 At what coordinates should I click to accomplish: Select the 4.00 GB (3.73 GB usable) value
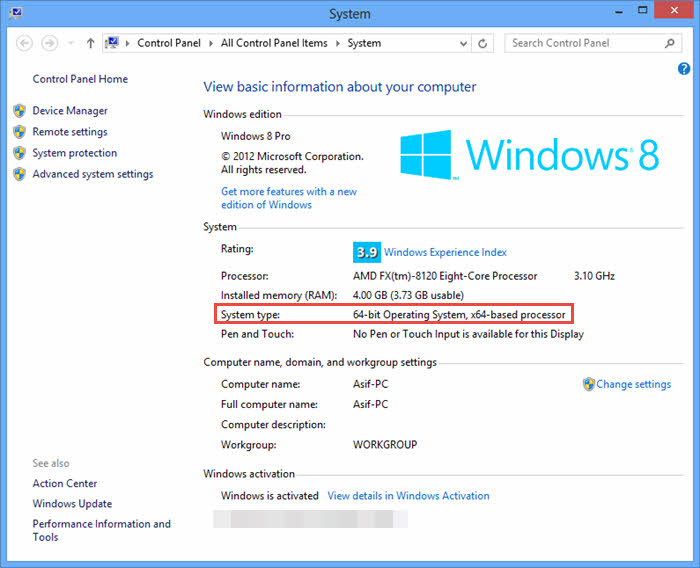(408, 295)
